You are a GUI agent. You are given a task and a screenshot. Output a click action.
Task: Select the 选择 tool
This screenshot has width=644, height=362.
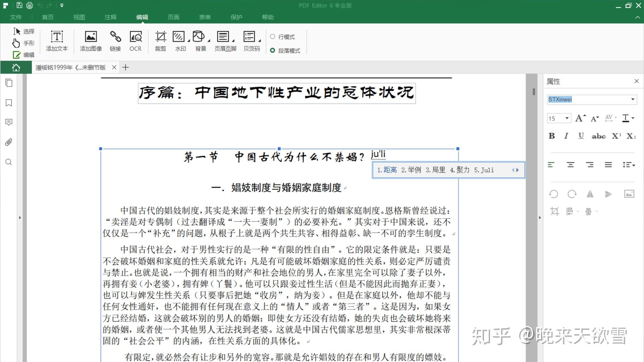tap(23, 31)
